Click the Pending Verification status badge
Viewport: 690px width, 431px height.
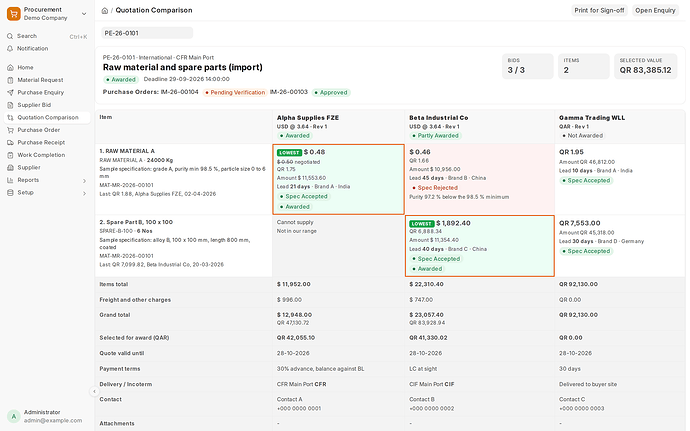235,92
